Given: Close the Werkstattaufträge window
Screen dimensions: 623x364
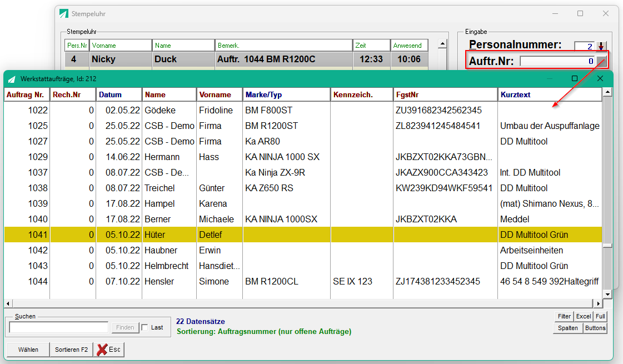Looking at the screenshot, I should pyautogui.click(x=600, y=79).
